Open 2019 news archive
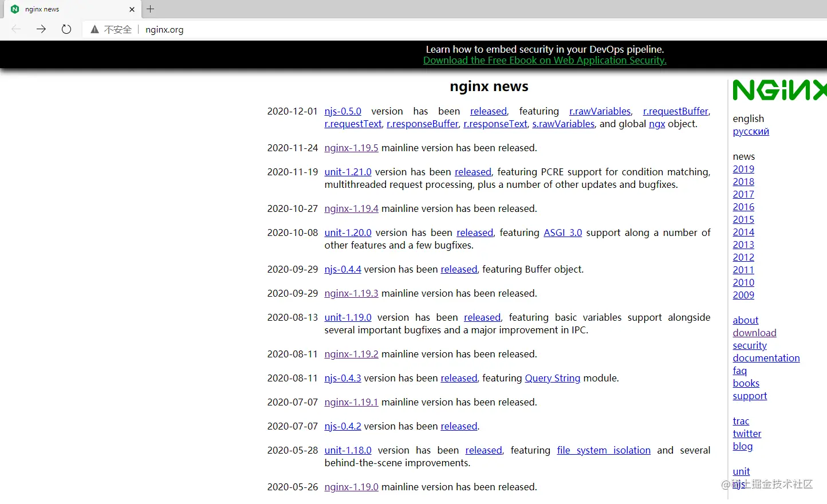The width and height of the screenshot is (827, 504). 743,170
